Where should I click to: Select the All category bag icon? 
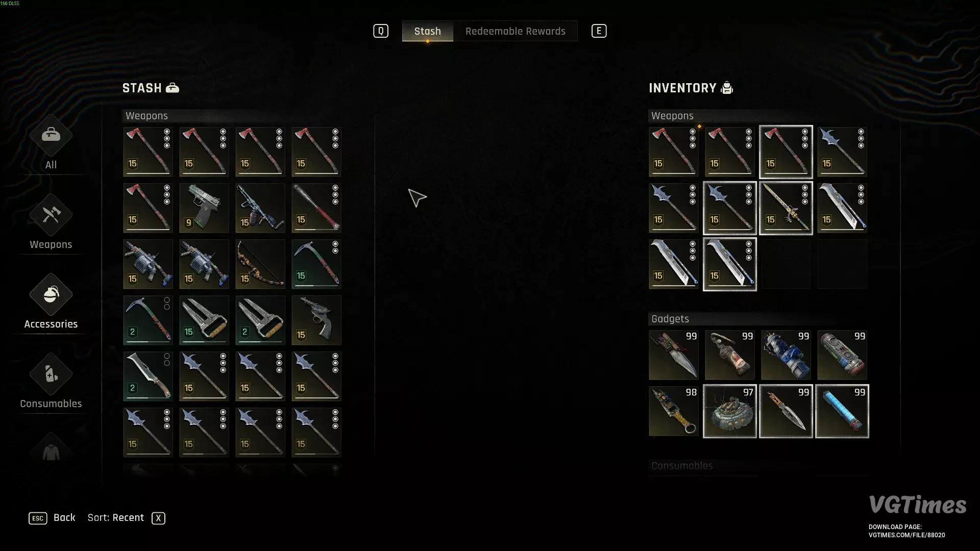(x=51, y=135)
